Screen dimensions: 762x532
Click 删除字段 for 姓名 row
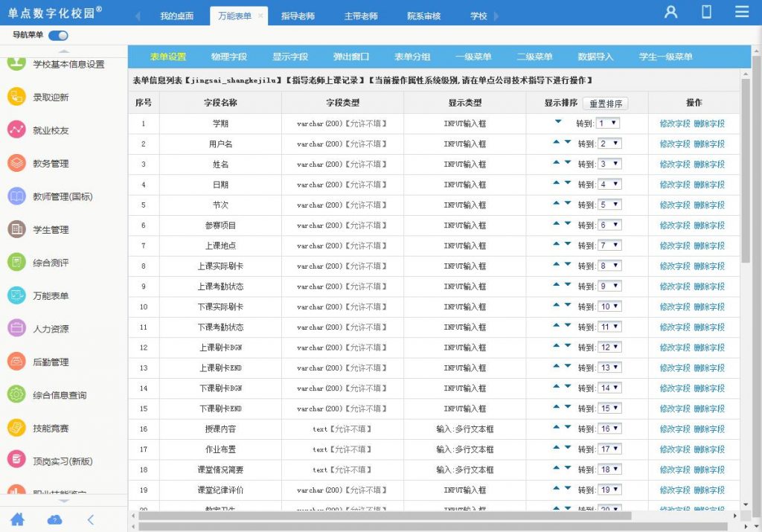pos(709,164)
